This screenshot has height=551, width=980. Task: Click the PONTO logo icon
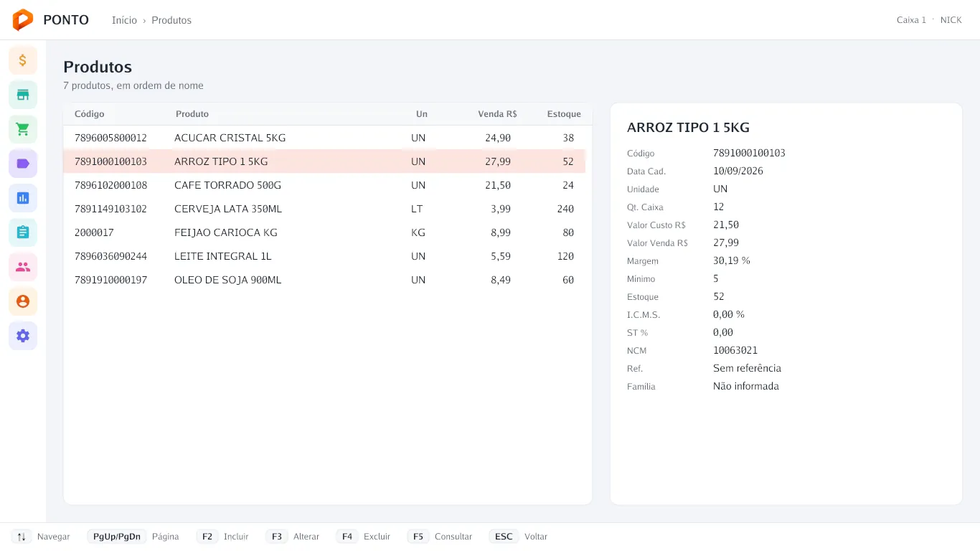pos(23,20)
